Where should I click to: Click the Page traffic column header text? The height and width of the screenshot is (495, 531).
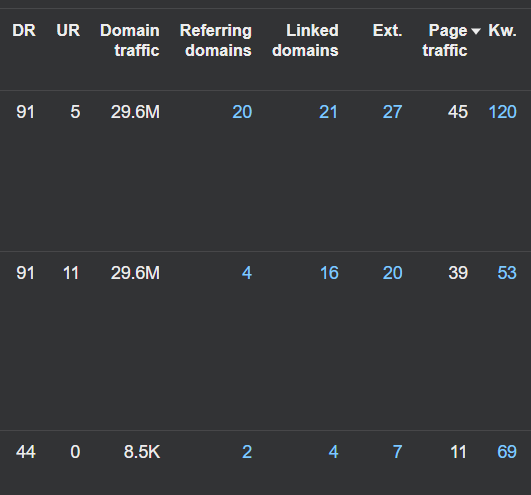tap(445, 41)
